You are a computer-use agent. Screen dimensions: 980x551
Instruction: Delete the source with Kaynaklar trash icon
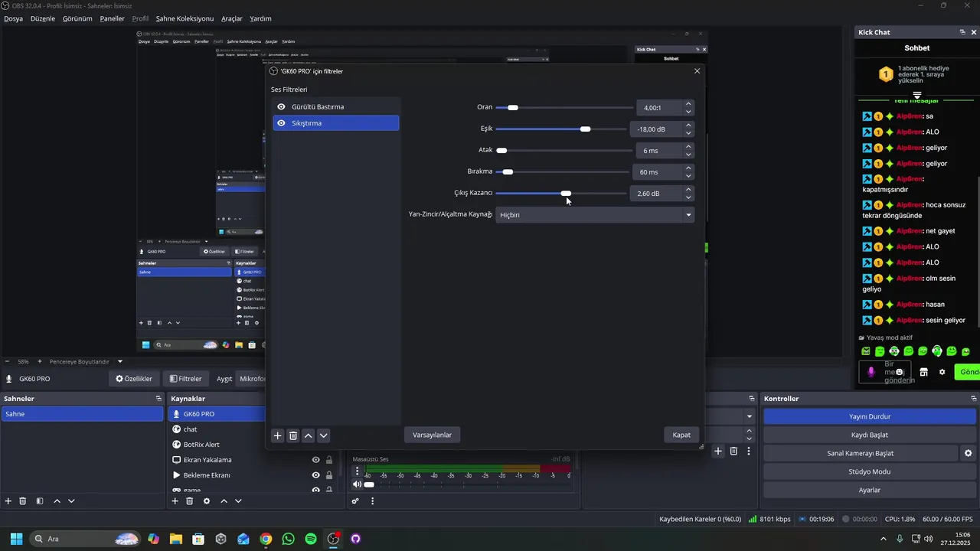(190, 501)
